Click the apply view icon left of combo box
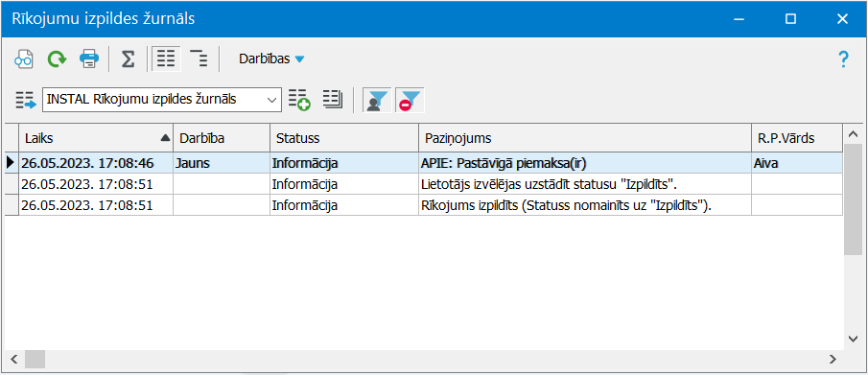The width and height of the screenshot is (868, 375). point(26,101)
